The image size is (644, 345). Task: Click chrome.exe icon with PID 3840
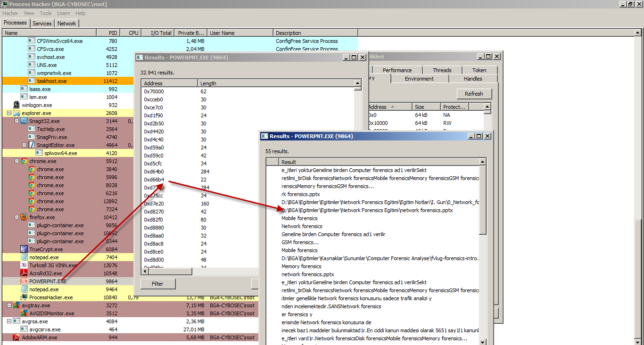point(32,169)
